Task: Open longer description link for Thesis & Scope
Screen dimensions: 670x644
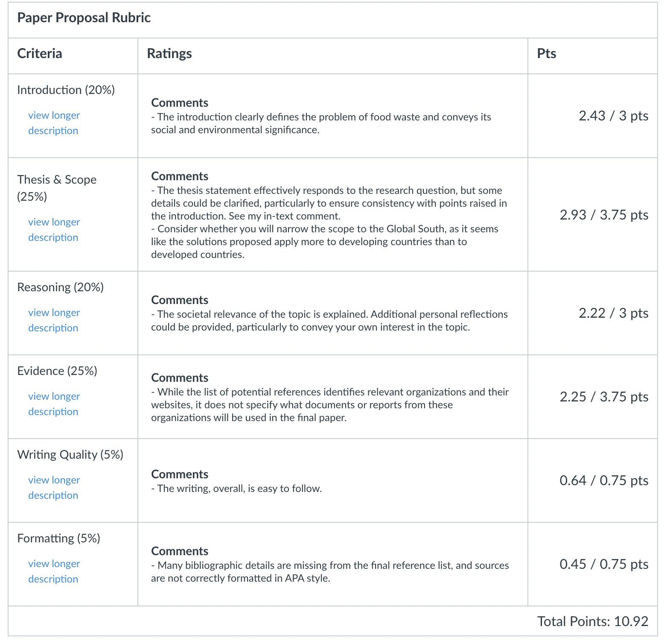Action: (54, 230)
